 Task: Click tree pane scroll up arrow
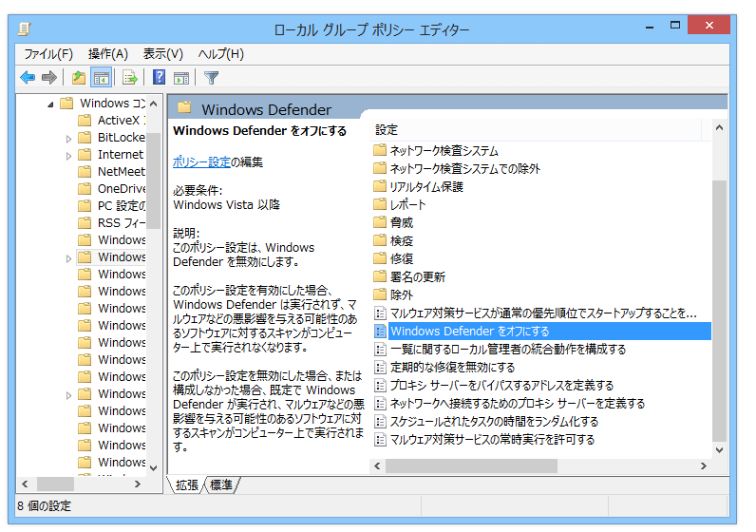point(153,104)
